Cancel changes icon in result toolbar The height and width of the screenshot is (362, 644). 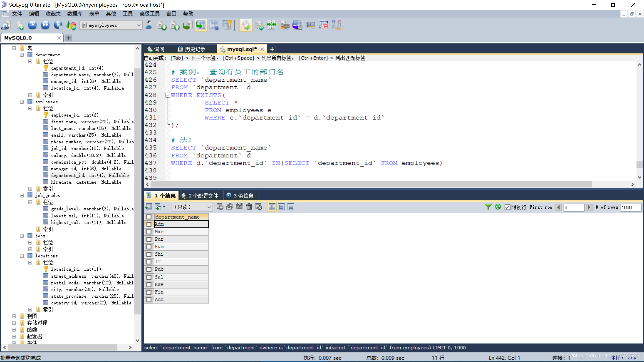(x=259, y=207)
